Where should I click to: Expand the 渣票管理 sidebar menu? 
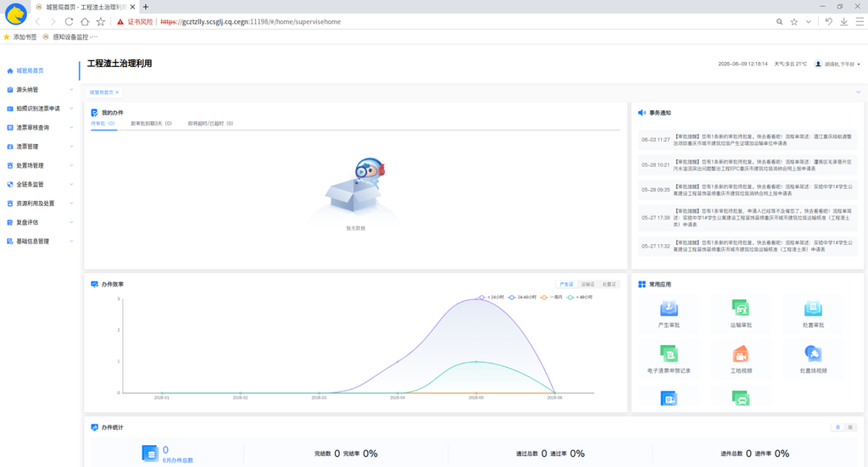[39, 147]
